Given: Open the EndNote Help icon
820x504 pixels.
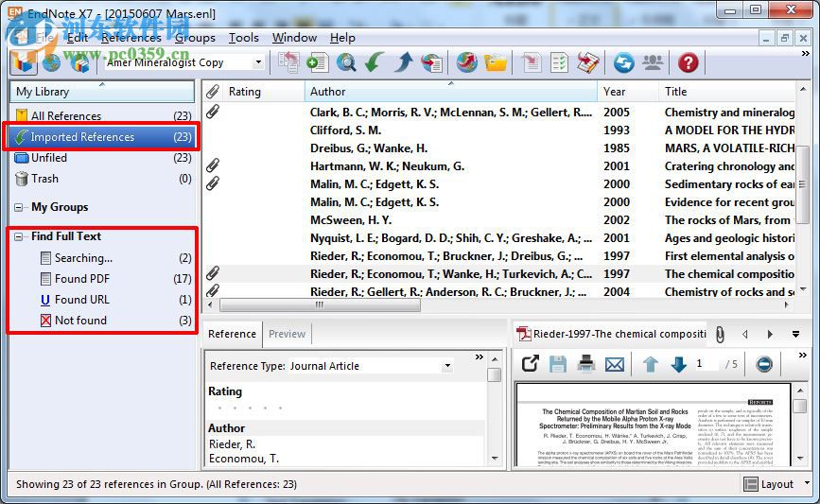Looking at the screenshot, I should [x=688, y=62].
